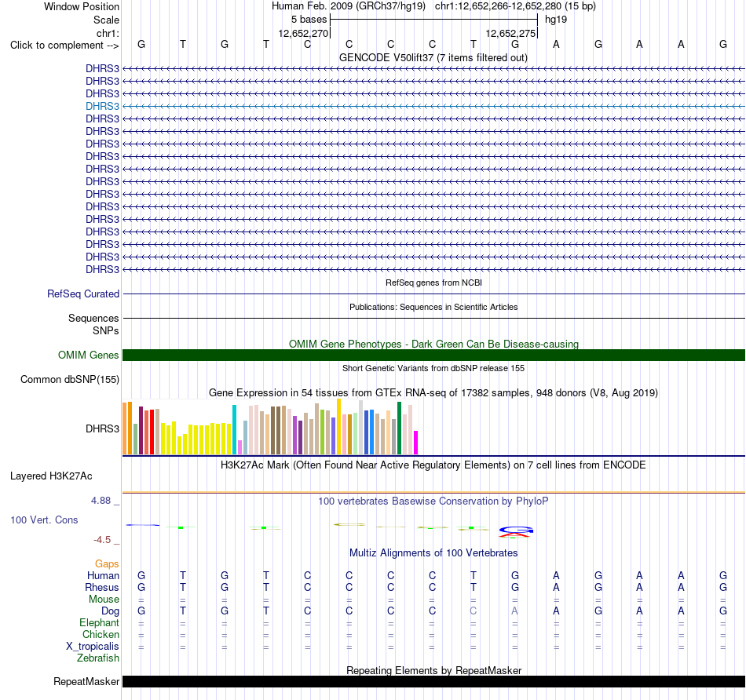746x700 pixels.
Task: Open 'Repeating Elements by RepeatMasker' title
Action: pos(433,670)
